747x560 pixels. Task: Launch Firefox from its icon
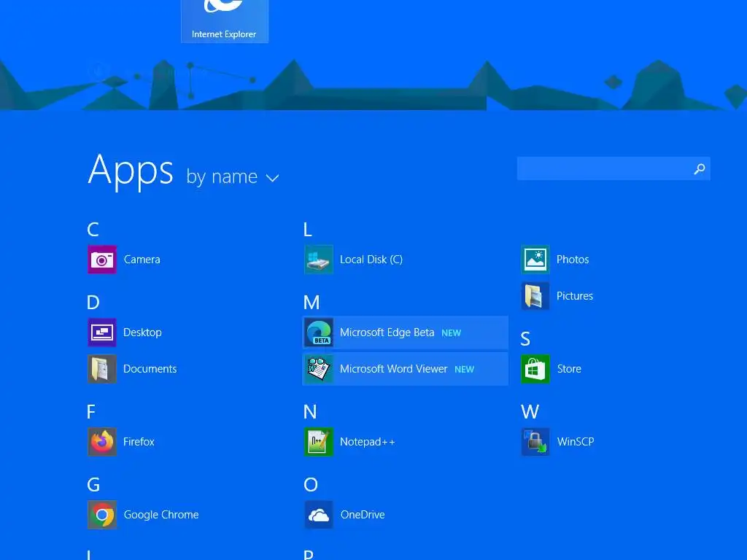point(102,442)
